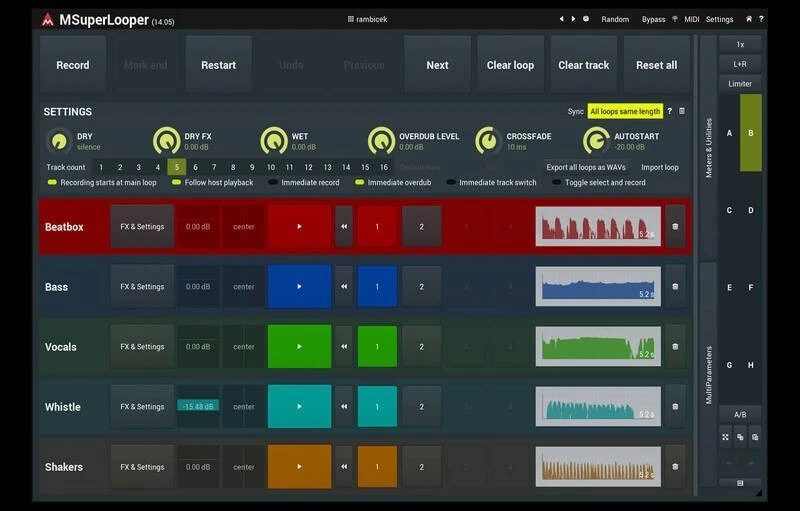Rewind the Bass track

point(344,287)
